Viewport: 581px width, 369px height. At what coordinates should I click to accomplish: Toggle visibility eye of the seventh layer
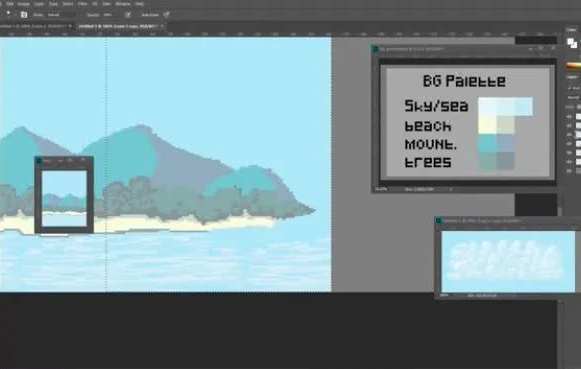click(x=570, y=171)
